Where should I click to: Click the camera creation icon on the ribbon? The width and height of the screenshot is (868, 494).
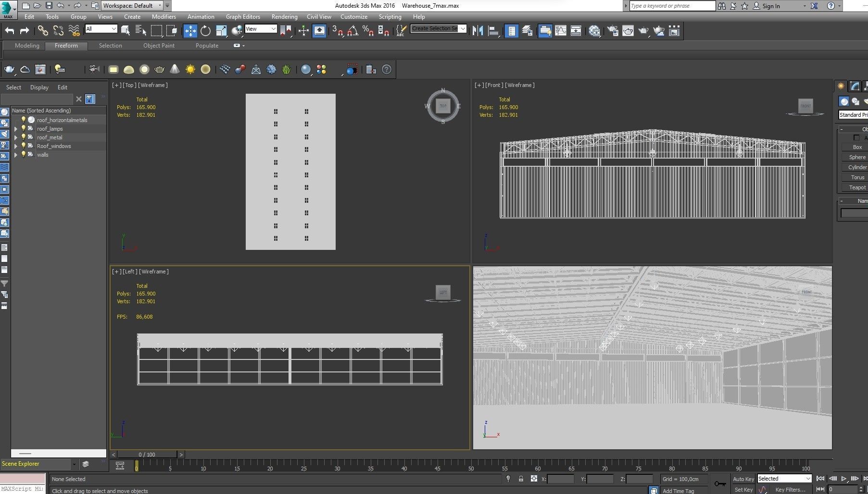tap(93, 70)
